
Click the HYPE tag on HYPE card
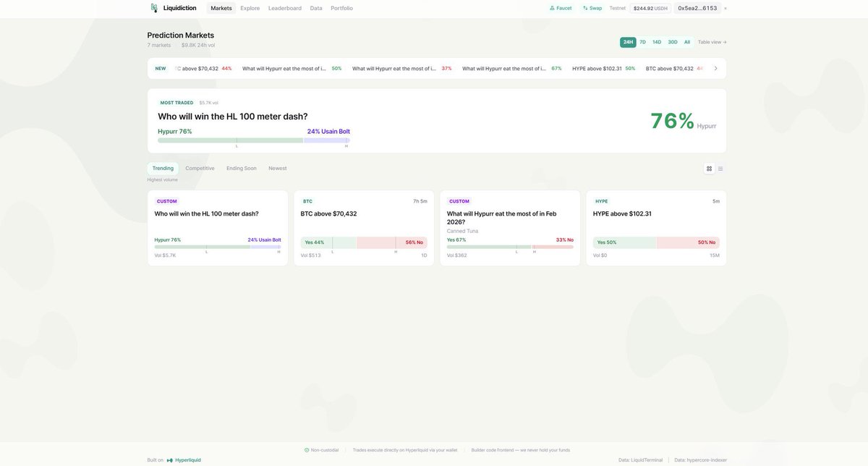(602, 201)
